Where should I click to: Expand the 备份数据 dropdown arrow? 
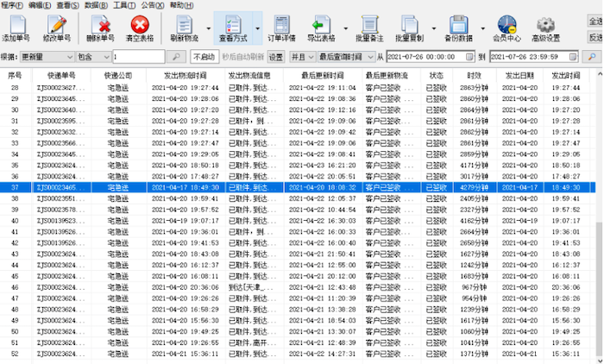482,28
